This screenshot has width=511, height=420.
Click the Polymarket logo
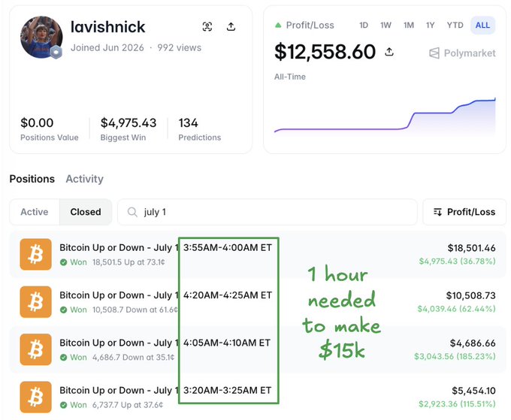click(x=462, y=53)
